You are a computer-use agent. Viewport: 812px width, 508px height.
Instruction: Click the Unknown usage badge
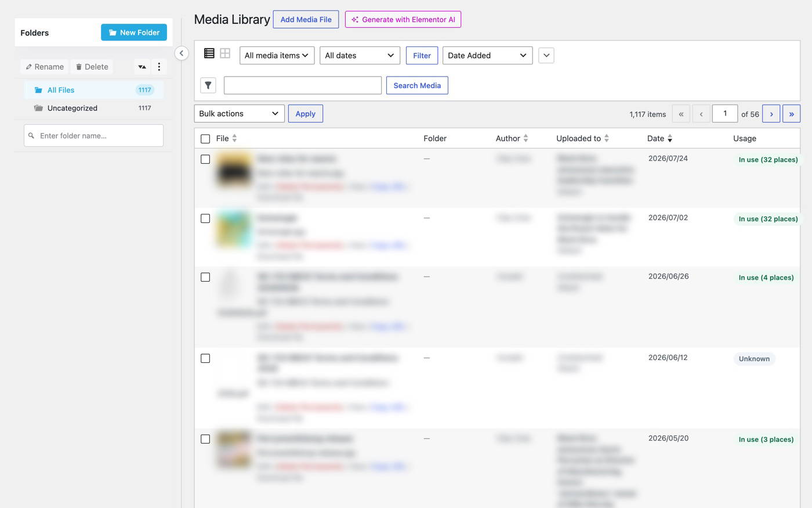[754, 359]
